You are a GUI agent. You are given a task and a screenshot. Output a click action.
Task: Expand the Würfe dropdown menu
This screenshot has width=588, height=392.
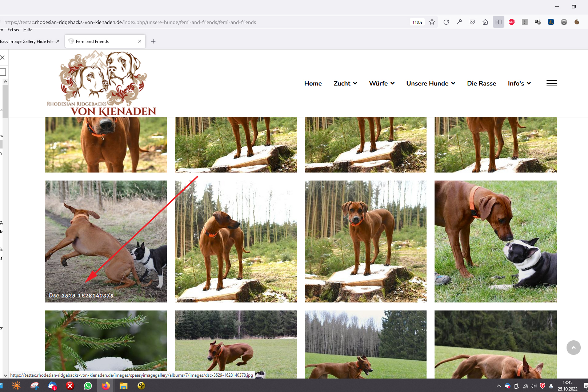(381, 83)
